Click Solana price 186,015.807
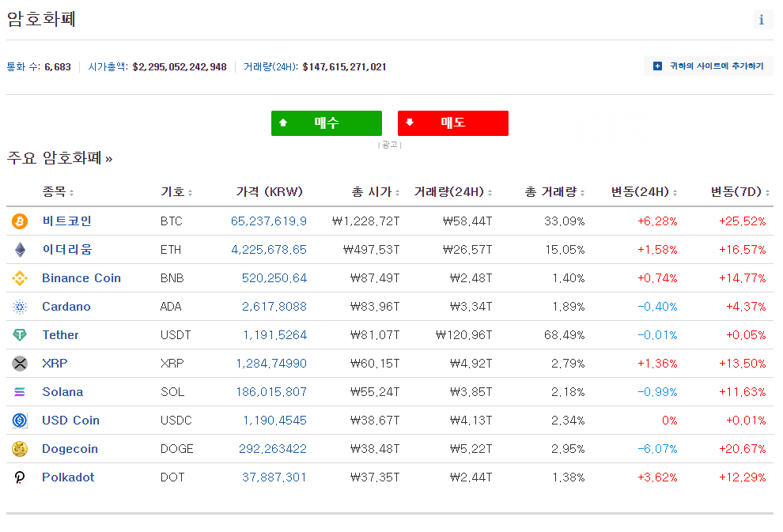Screen dimensions: 783x532 [271, 392]
